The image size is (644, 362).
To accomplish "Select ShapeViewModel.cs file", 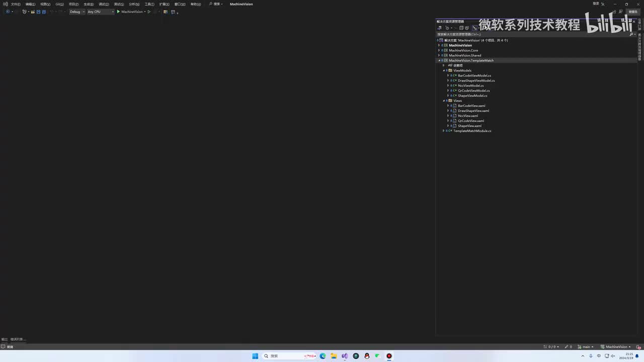I will tap(472, 96).
